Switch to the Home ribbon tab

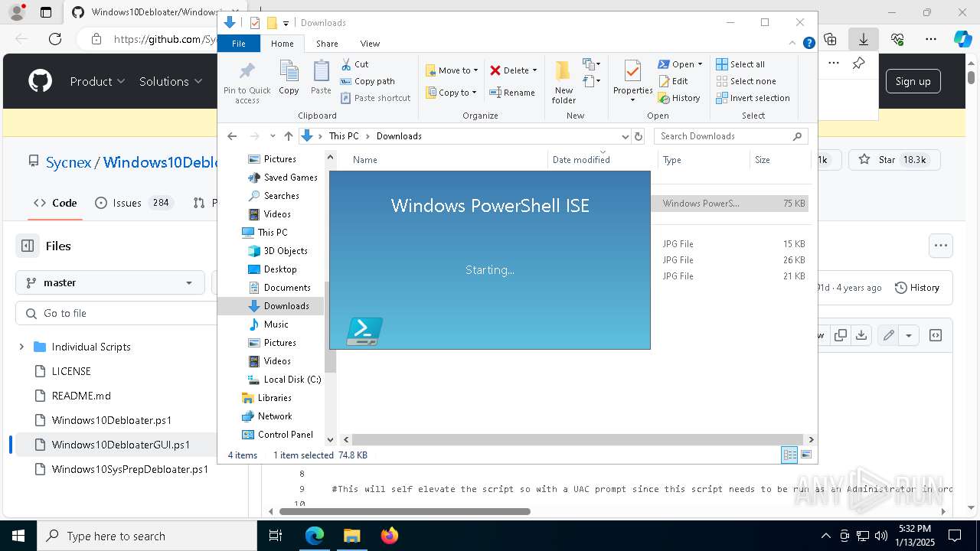(283, 44)
